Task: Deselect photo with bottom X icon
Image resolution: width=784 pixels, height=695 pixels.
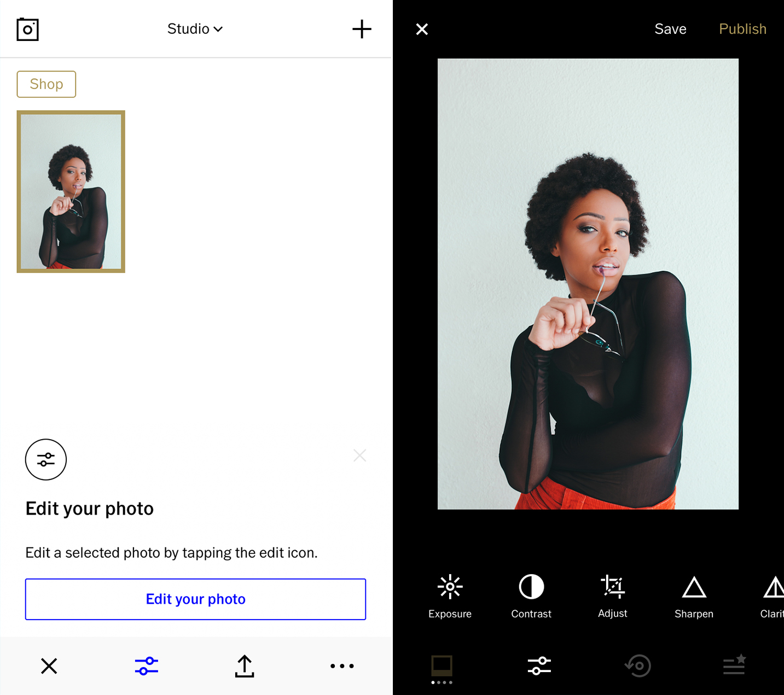Action: pyautogui.click(x=49, y=666)
